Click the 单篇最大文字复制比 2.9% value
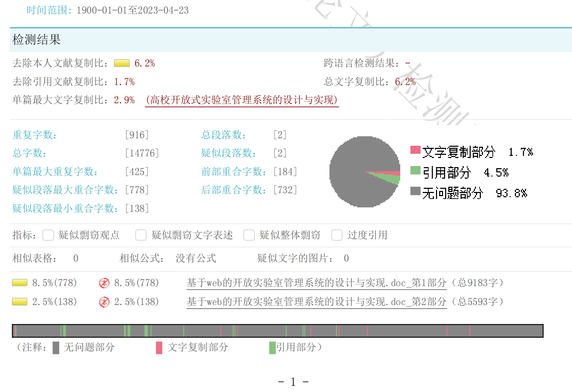 pos(124,100)
